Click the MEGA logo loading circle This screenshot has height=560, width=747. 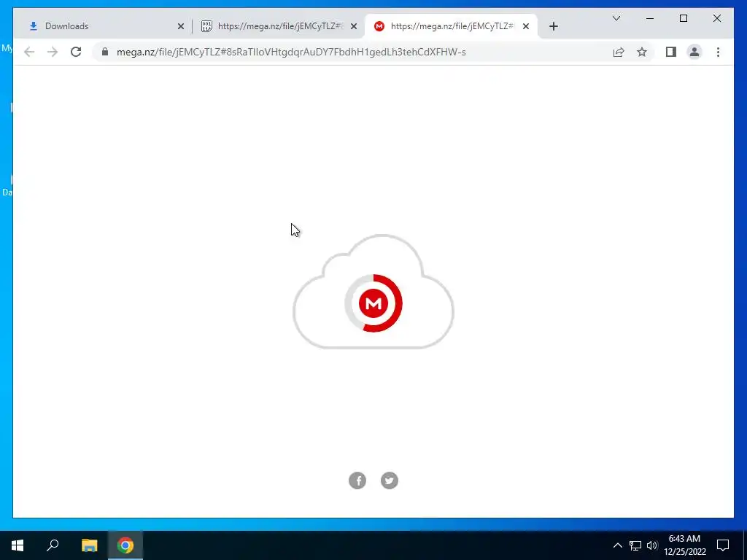pyautogui.click(x=373, y=303)
